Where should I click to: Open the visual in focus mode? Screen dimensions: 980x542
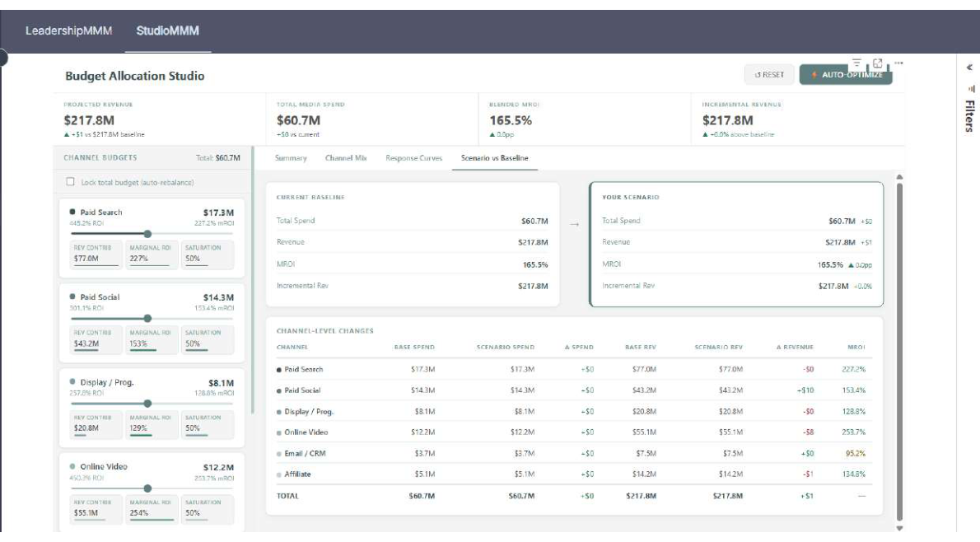pos(878,63)
